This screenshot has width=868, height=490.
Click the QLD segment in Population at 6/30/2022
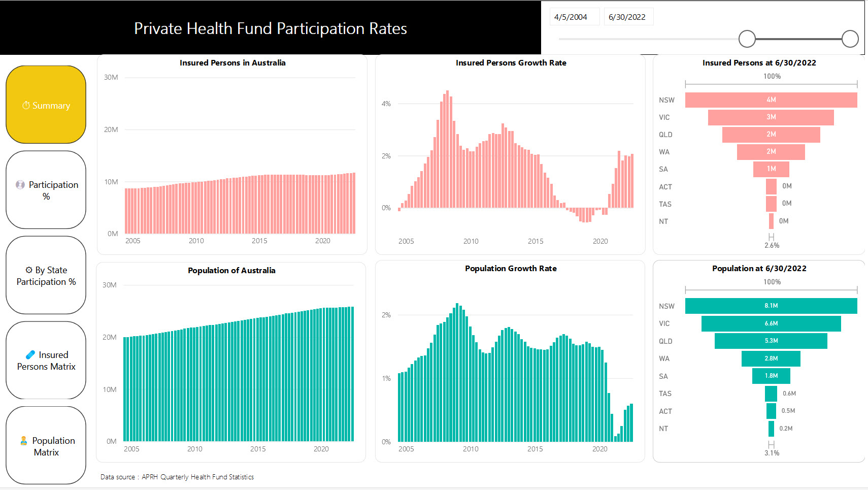[771, 341]
